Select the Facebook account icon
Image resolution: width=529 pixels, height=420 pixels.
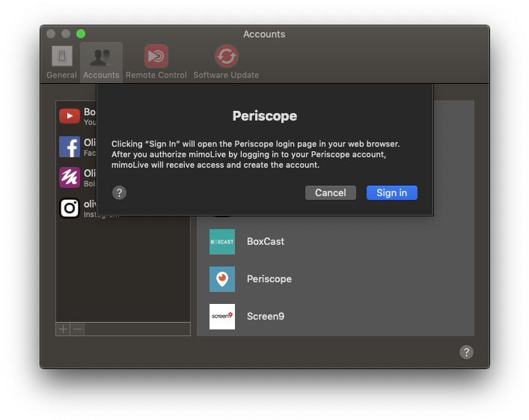[x=70, y=147]
